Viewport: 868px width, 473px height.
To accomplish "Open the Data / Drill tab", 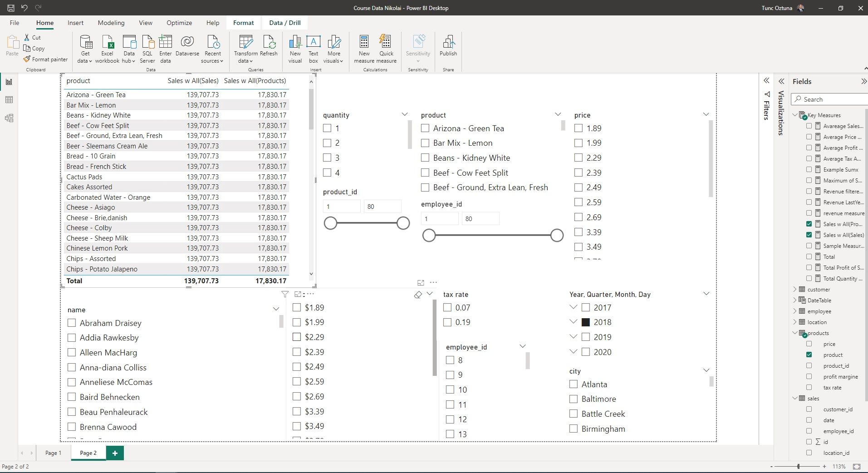I will pyautogui.click(x=285, y=23).
